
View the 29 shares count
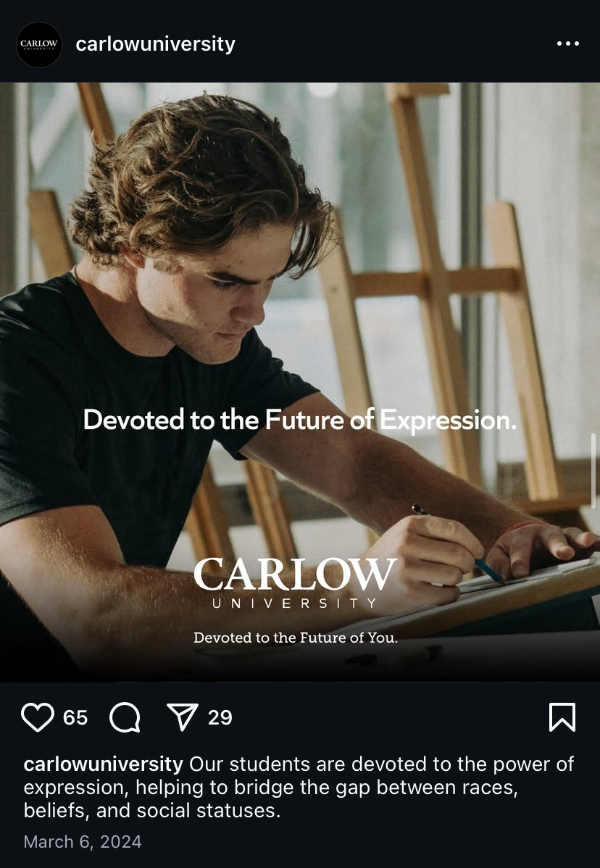[x=220, y=718]
